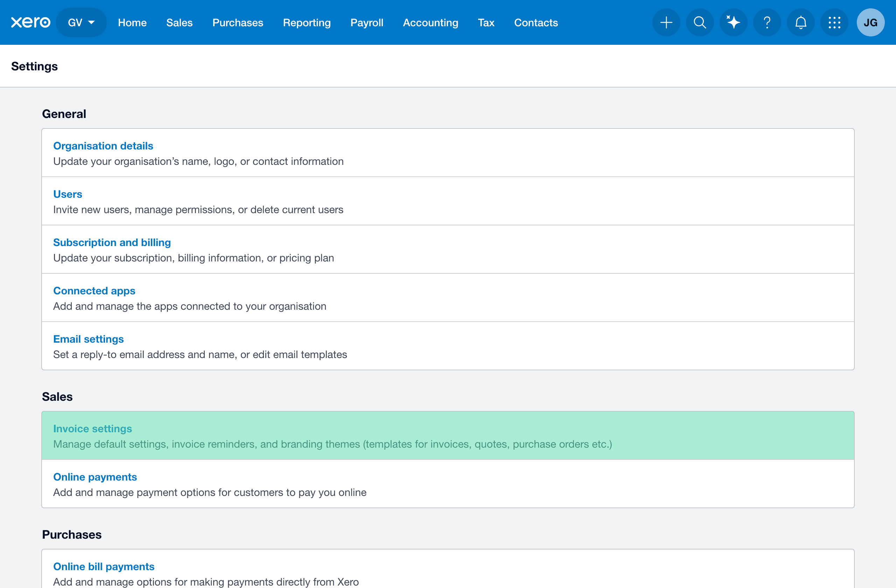Image resolution: width=896 pixels, height=588 pixels.
Task: Open the help question mark
Action: (767, 23)
